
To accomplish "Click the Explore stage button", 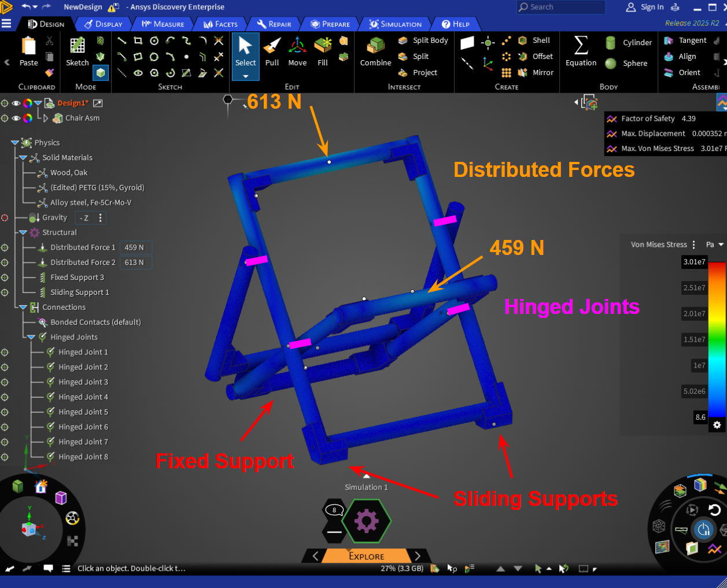I will point(367,556).
